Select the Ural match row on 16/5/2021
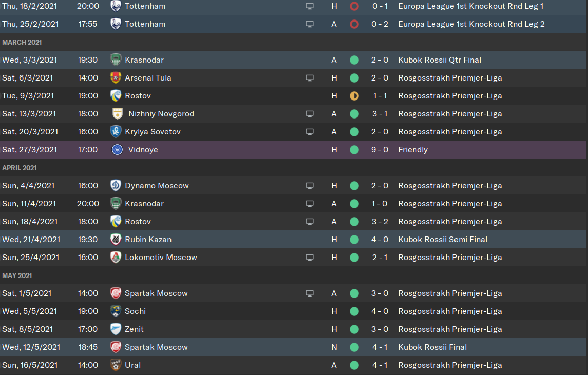Screen dimensions: 588x375 [293, 365]
